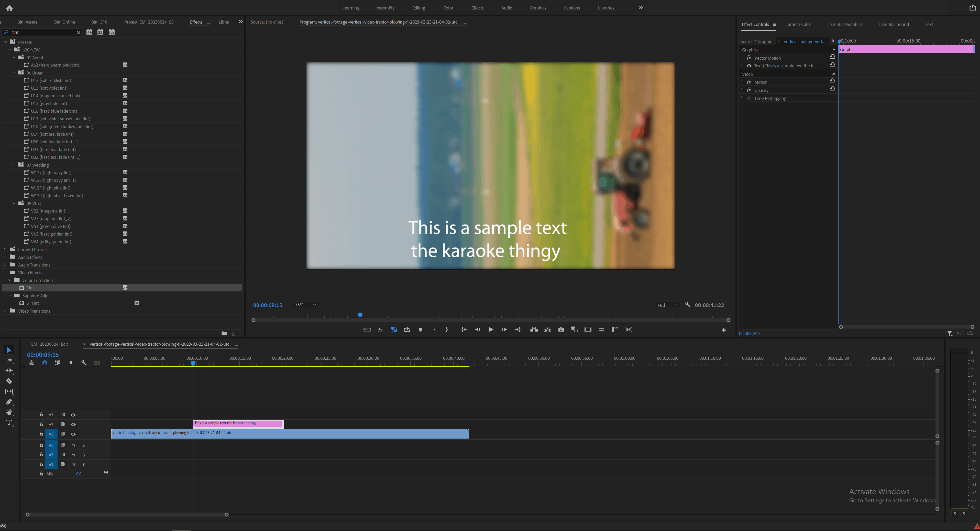Viewport: 980px width, 531px height.
Task: Select the Pen tool
Action: click(9, 402)
